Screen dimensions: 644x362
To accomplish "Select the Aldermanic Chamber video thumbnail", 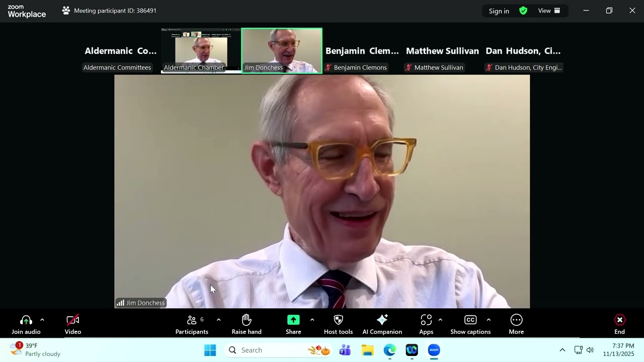I will pyautogui.click(x=201, y=51).
